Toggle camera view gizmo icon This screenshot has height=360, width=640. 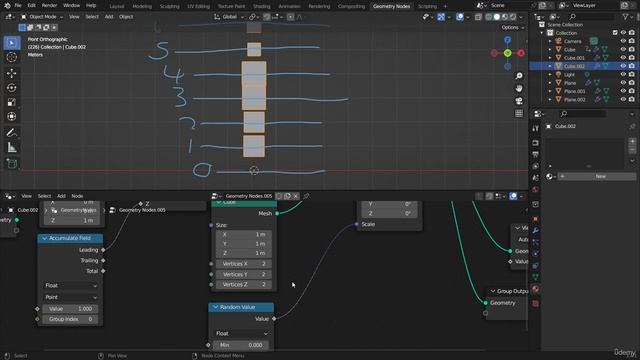click(x=519, y=101)
